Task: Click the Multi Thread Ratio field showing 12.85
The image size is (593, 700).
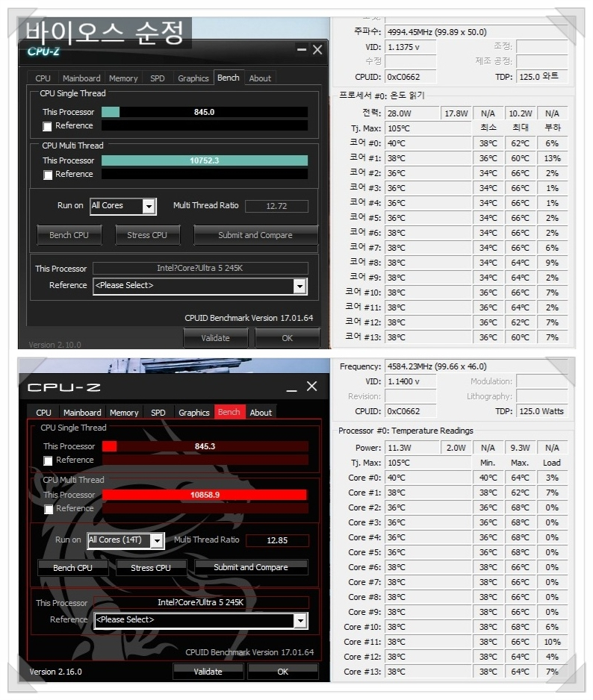Action: 277,540
